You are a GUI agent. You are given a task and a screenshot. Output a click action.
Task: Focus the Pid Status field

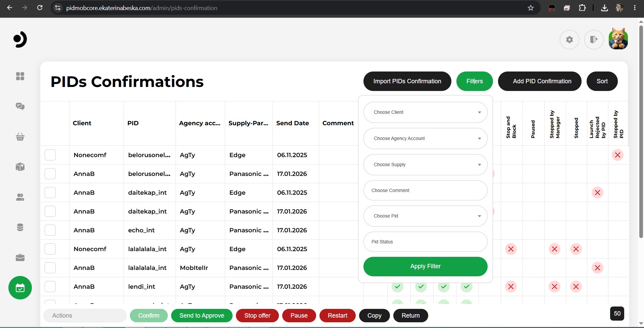click(425, 242)
